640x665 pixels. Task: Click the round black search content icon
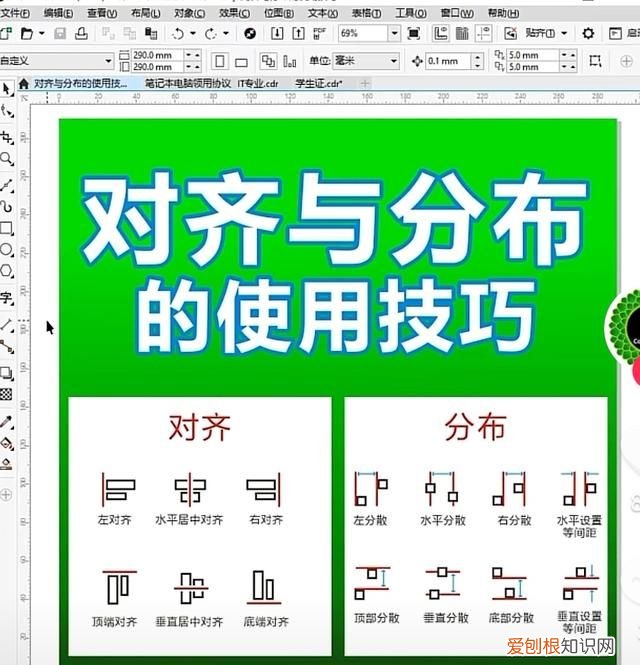pos(250,33)
